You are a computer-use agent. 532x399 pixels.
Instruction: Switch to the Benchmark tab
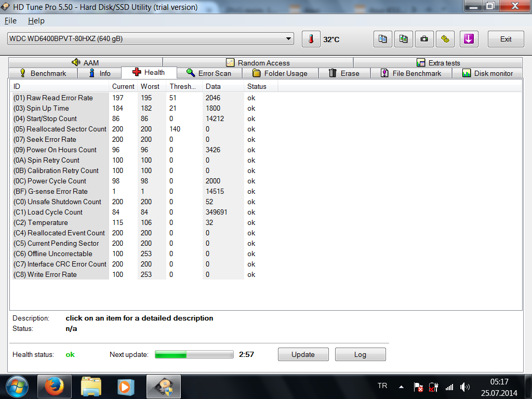click(43, 73)
